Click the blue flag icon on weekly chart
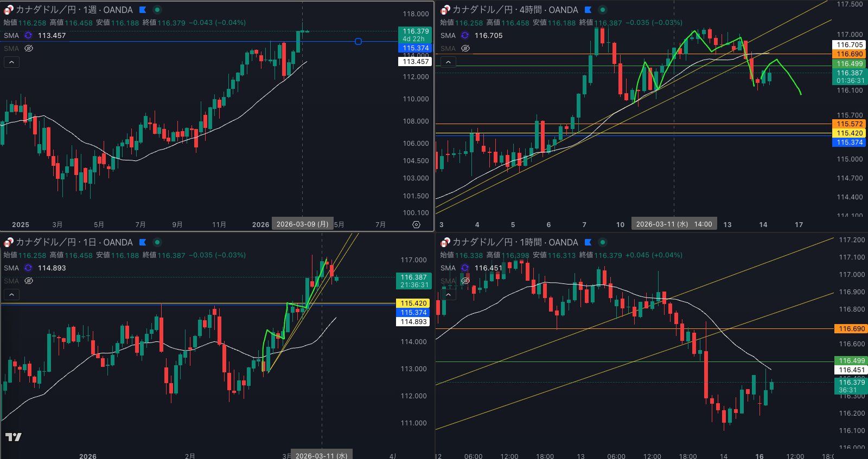 143,10
